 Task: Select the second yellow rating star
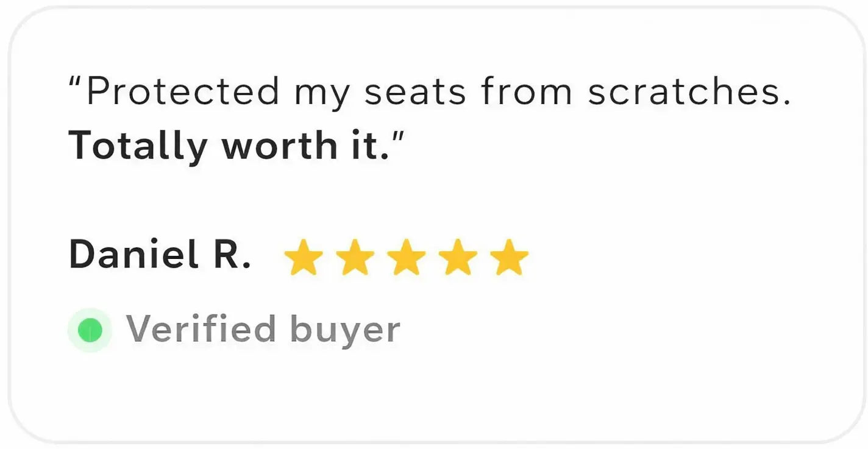355,258
